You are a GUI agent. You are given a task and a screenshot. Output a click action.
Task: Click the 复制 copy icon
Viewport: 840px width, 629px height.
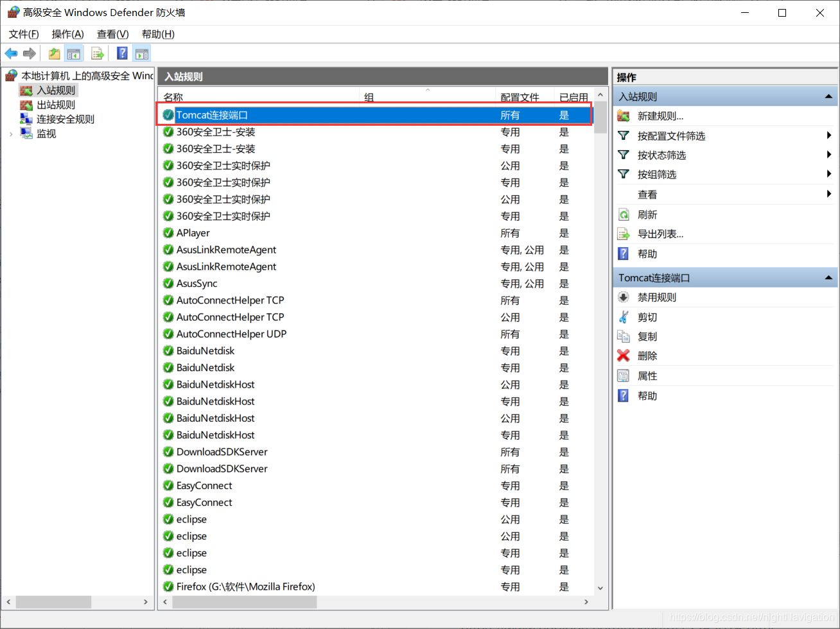pyautogui.click(x=624, y=336)
